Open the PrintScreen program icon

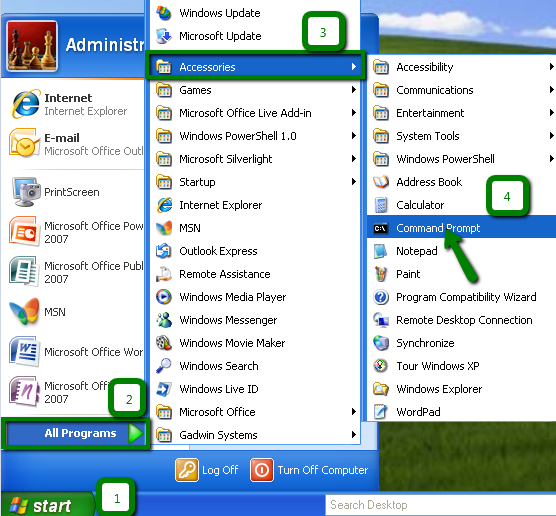(x=25, y=192)
